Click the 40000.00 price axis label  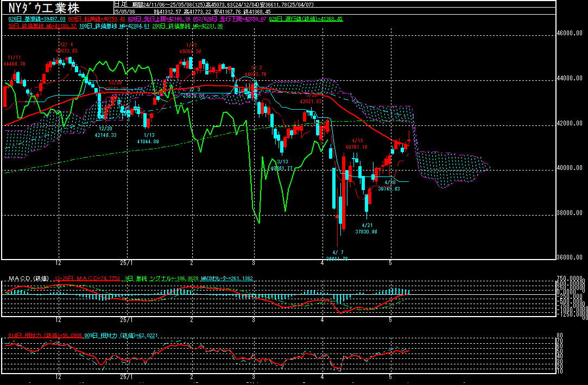coord(570,168)
